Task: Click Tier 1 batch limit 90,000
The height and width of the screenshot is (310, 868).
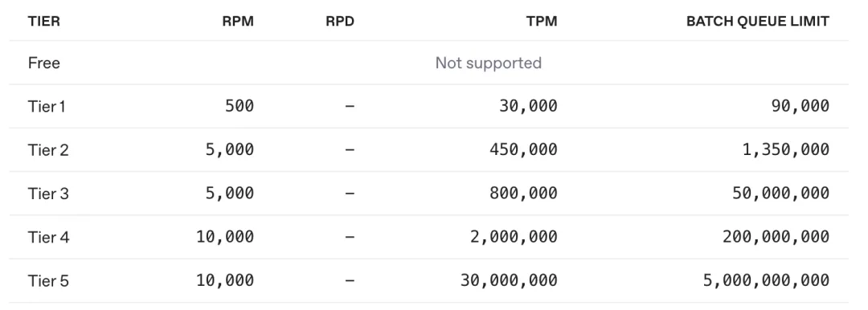Action: [800, 106]
